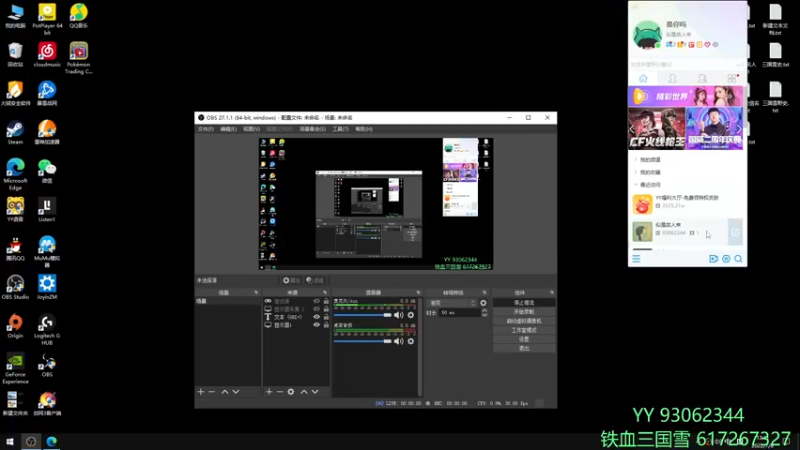800x450 pixels.
Task: Switch to YY home tab
Action: tap(643, 79)
